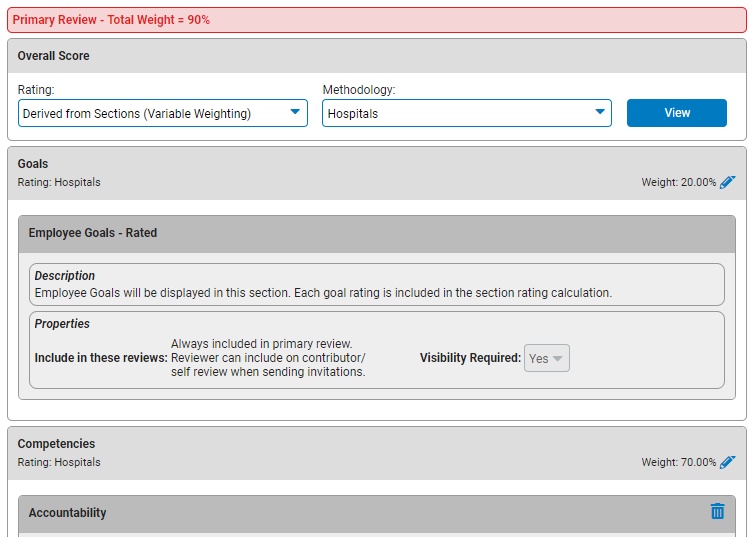Open the Visibility Required dropdown
This screenshot has width=753, height=537.
coord(547,358)
